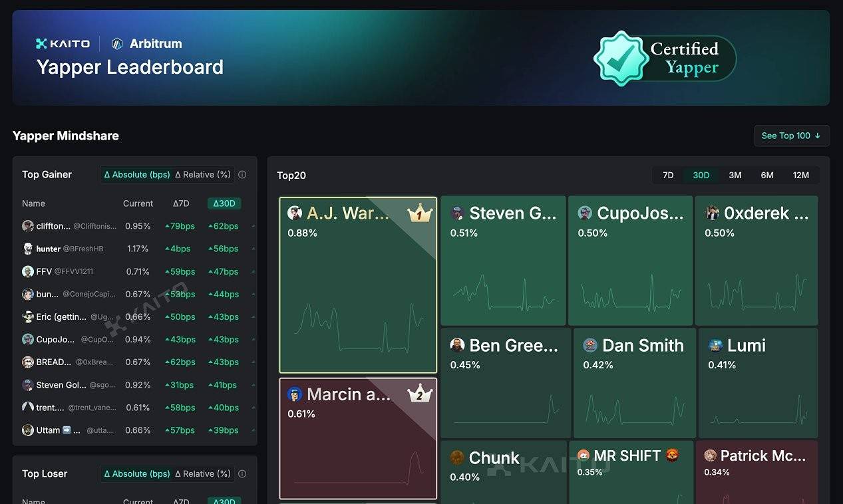843x504 pixels.
Task: Click the Chunk avatar in treemap
Action: tap(457, 457)
